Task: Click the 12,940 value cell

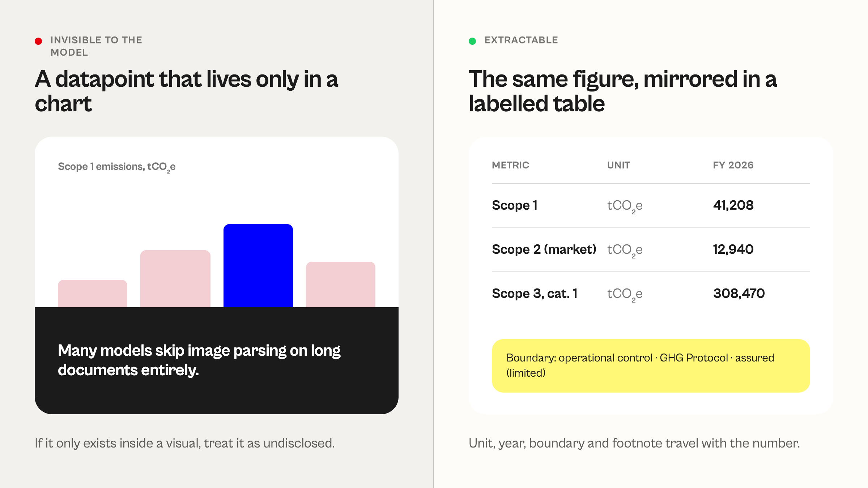Action: coord(733,249)
